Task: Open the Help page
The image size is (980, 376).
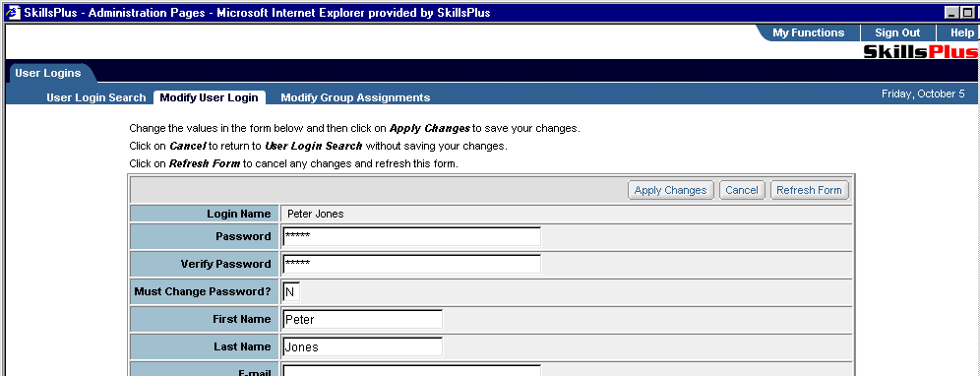Action: 962,33
